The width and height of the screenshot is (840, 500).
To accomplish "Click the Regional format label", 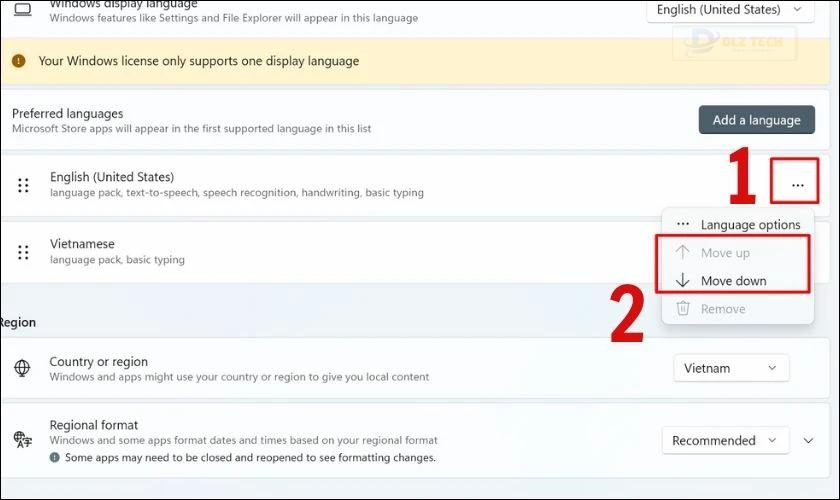I will click(94, 425).
